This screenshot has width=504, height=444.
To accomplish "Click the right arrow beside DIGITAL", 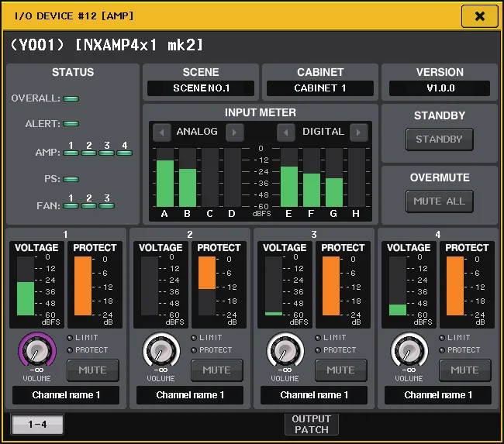I will click(359, 132).
